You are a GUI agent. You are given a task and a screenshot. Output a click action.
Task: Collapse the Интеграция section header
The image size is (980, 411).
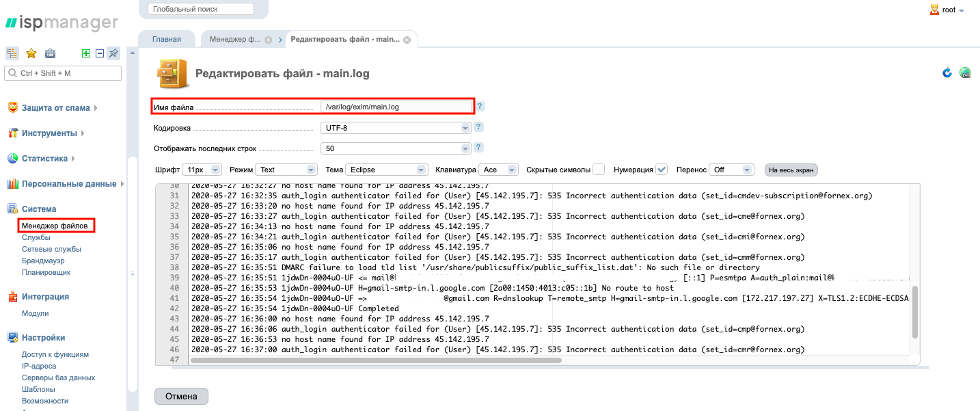(45, 296)
